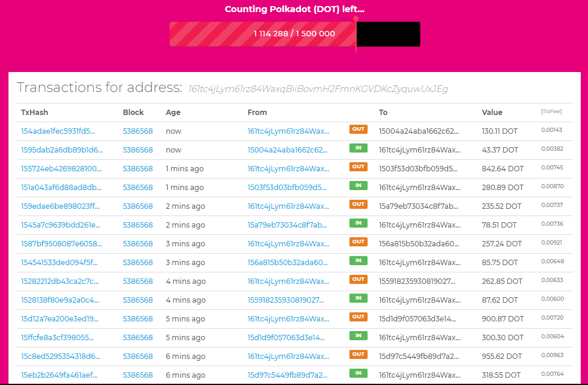
Task: Select the address 161tc4jLym61rz84WaxqBiiBovmH2FmnKGVDKcZyquwUxJEg
Action: 318,89
